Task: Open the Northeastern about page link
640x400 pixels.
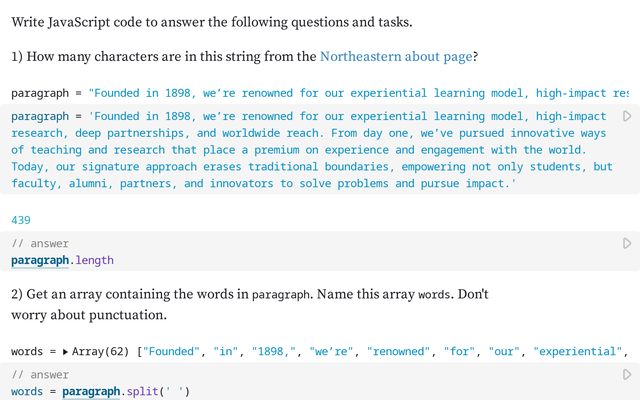Action: pos(397,57)
